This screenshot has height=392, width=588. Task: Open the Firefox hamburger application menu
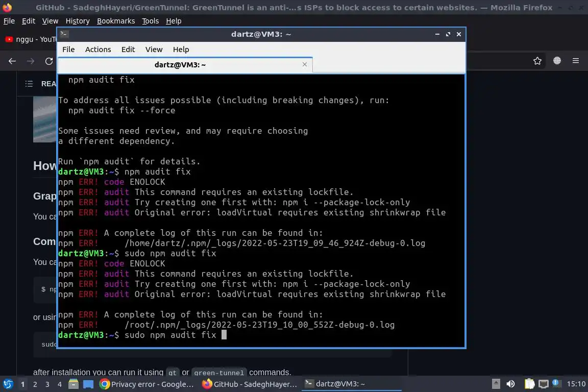[x=576, y=61]
